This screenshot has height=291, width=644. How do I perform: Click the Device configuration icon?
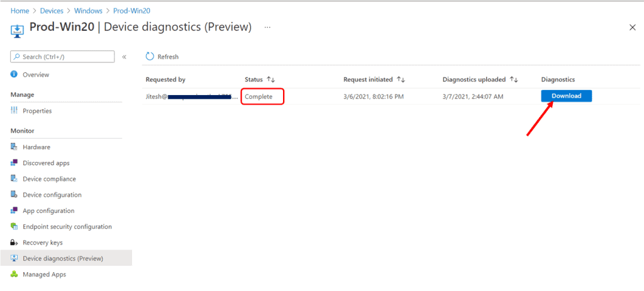pyautogui.click(x=14, y=195)
